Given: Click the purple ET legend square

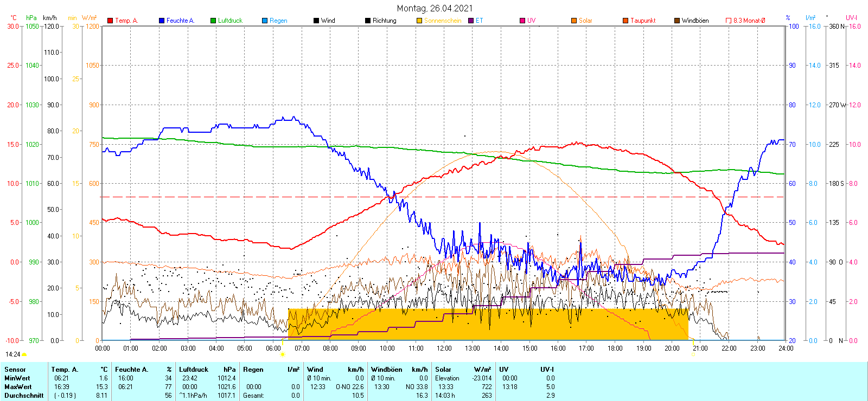Looking at the screenshot, I should [471, 21].
